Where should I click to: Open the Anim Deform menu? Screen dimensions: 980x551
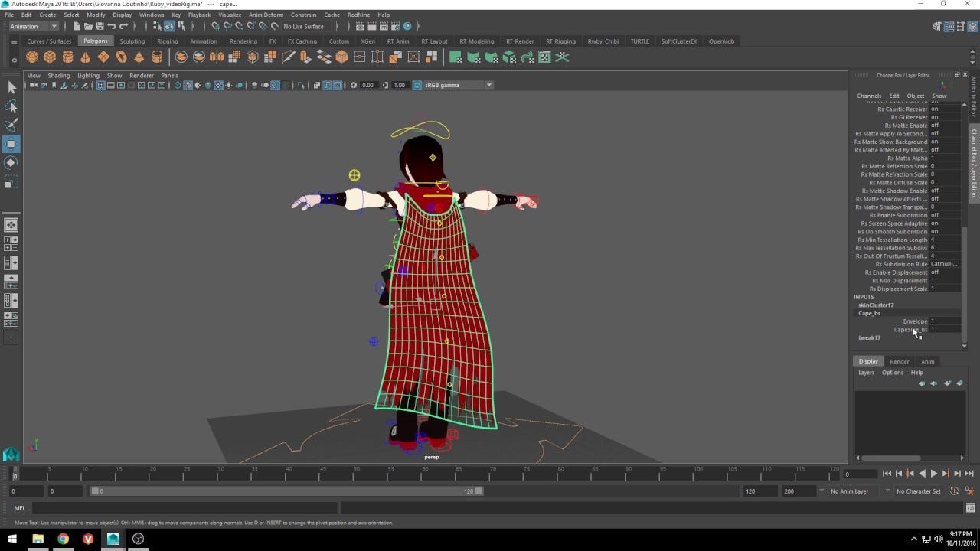[264, 15]
